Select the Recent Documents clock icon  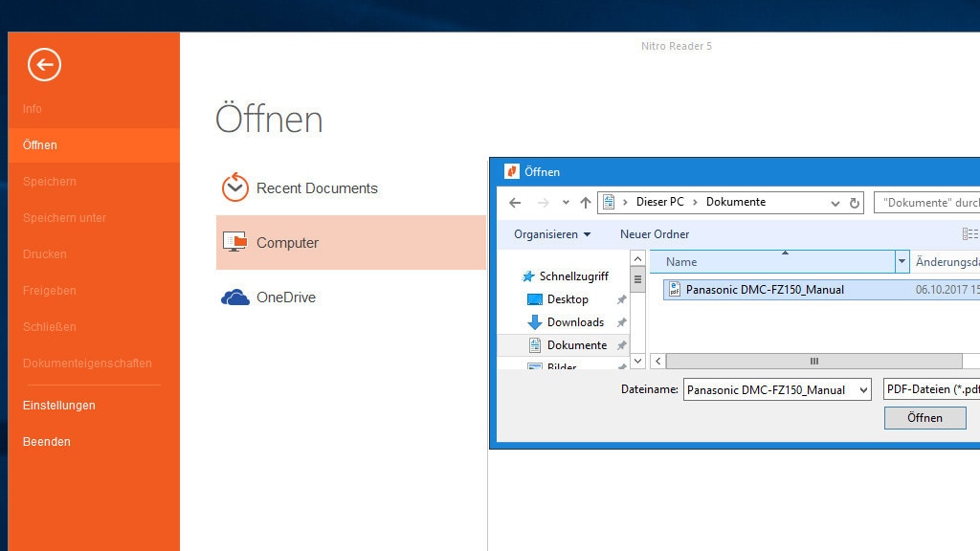pos(234,187)
